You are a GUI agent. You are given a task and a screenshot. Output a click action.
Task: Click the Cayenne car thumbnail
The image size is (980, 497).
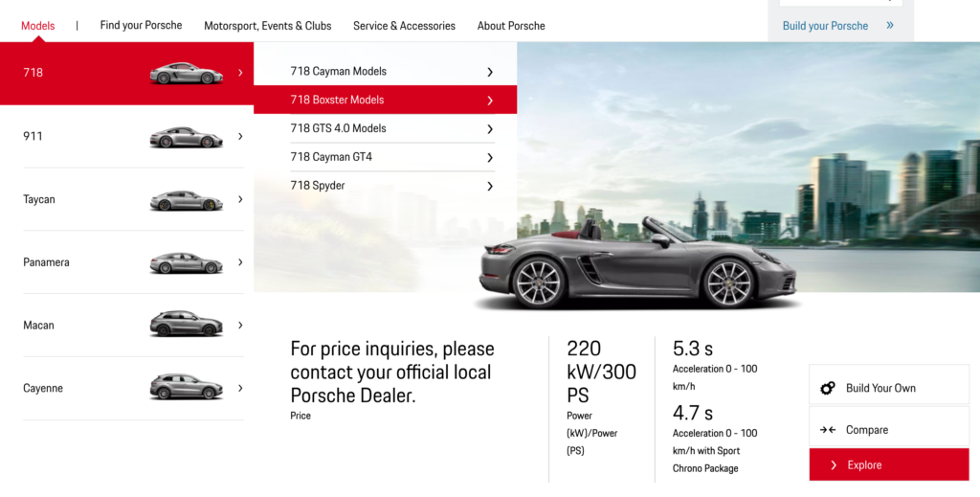[x=187, y=386]
